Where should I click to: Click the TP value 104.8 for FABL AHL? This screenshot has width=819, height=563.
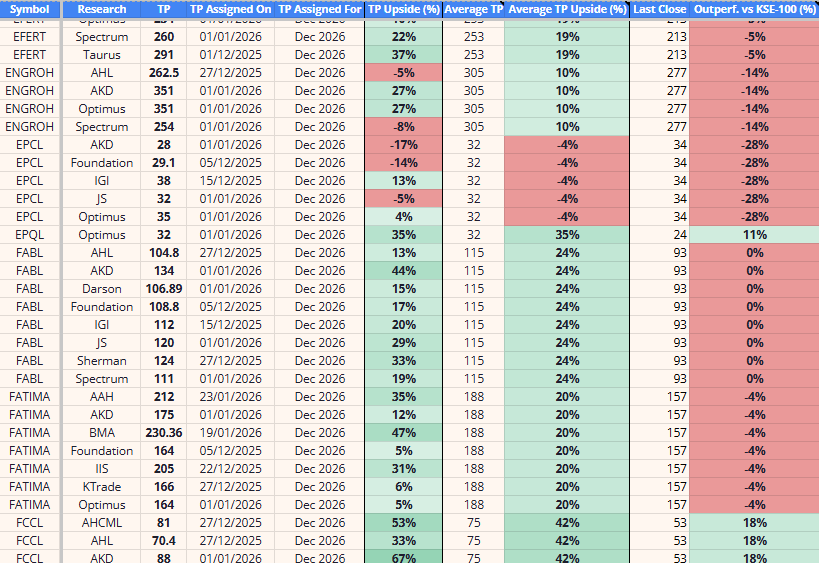[x=164, y=253]
